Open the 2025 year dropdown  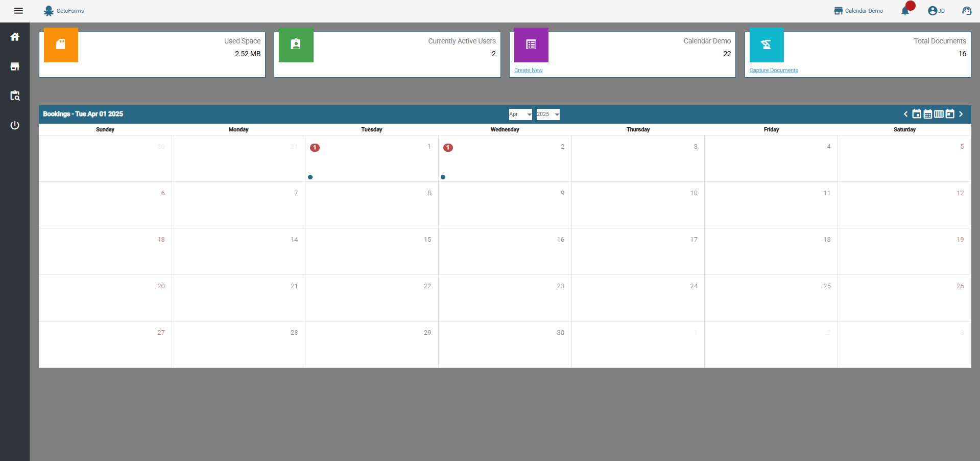(x=548, y=114)
